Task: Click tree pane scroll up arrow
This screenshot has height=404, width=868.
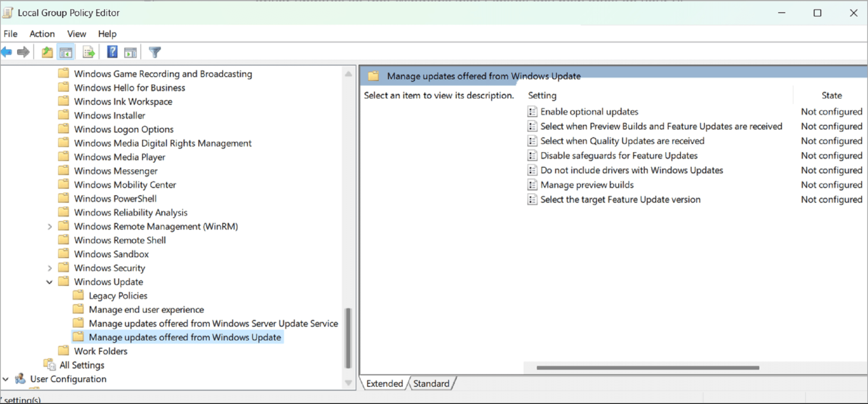Action: (348, 74)
